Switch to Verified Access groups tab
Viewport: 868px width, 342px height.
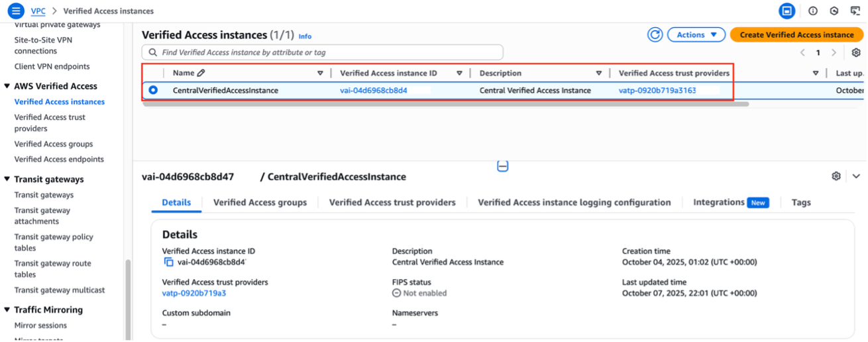point(260,203)
